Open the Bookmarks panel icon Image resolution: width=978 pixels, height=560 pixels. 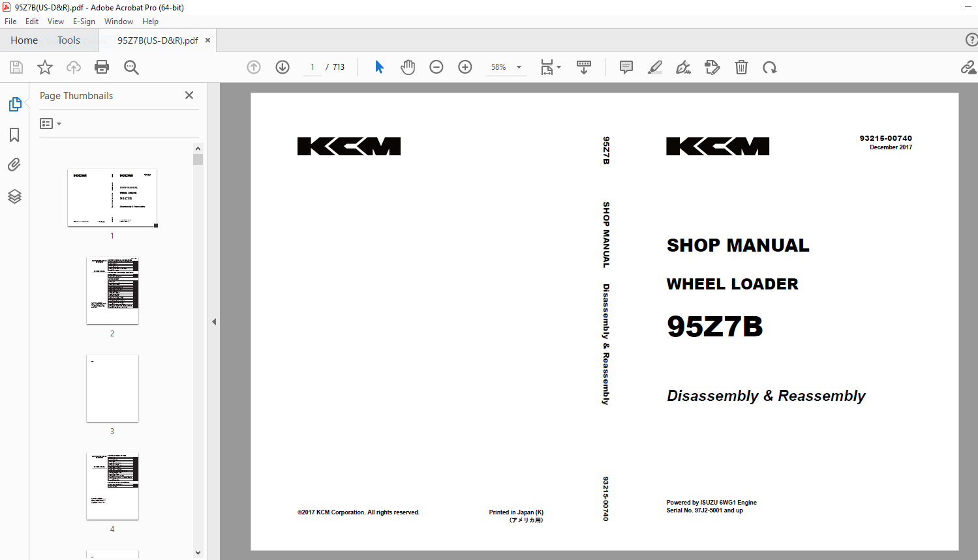(14, 135)
